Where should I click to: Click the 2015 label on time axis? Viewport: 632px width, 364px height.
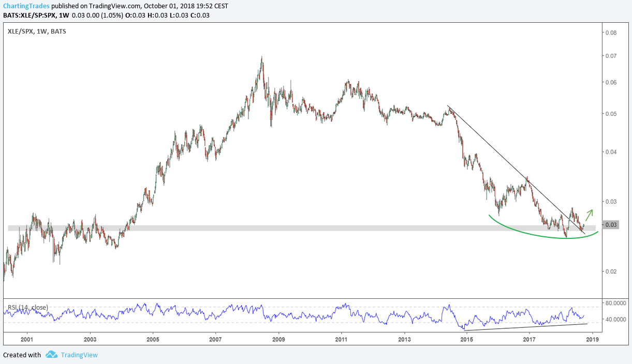click(467, 340)
